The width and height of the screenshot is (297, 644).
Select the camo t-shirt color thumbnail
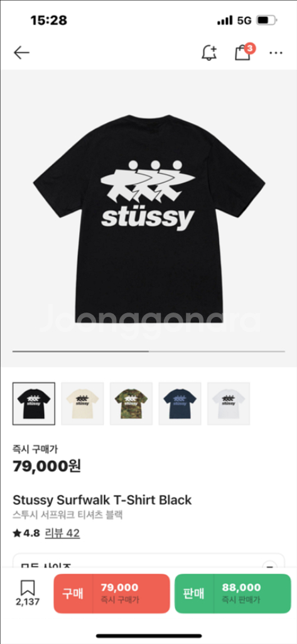[131, 403]
